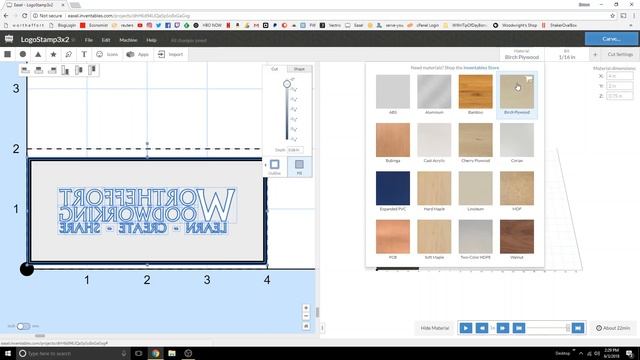Click the About 22min estimate button

[x=613, y=328]
